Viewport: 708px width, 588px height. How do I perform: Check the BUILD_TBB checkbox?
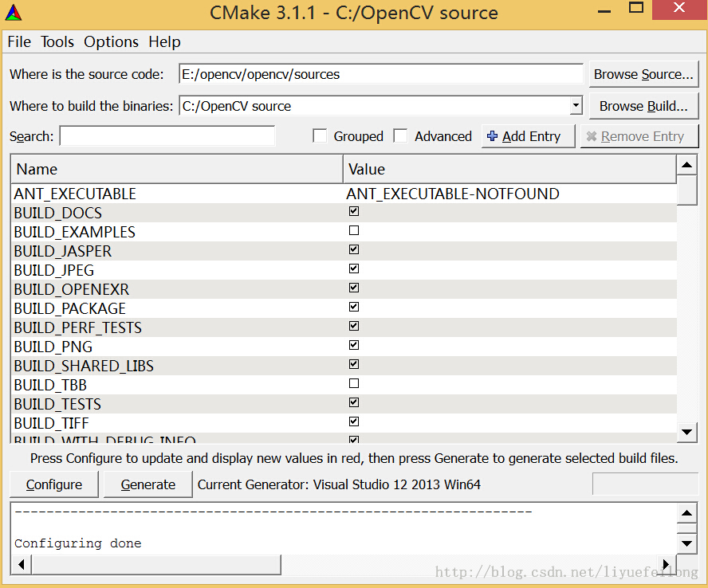tap(354, 383)
